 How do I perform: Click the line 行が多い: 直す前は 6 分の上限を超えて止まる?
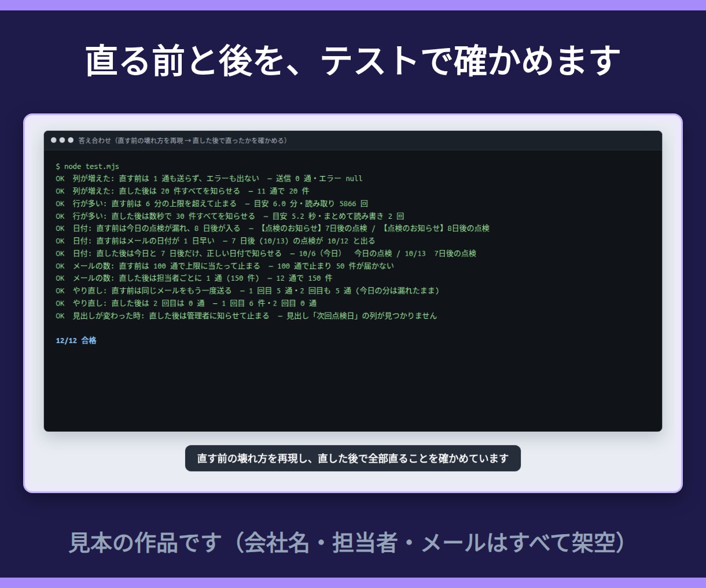click(x=212, y=204)
